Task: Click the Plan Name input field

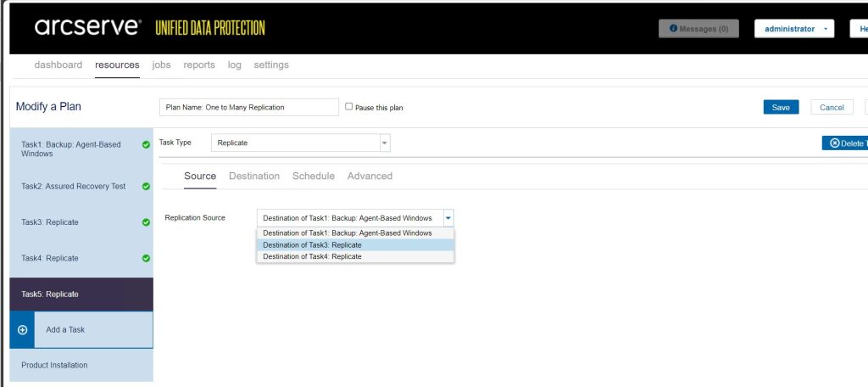Action: point(249,108)
